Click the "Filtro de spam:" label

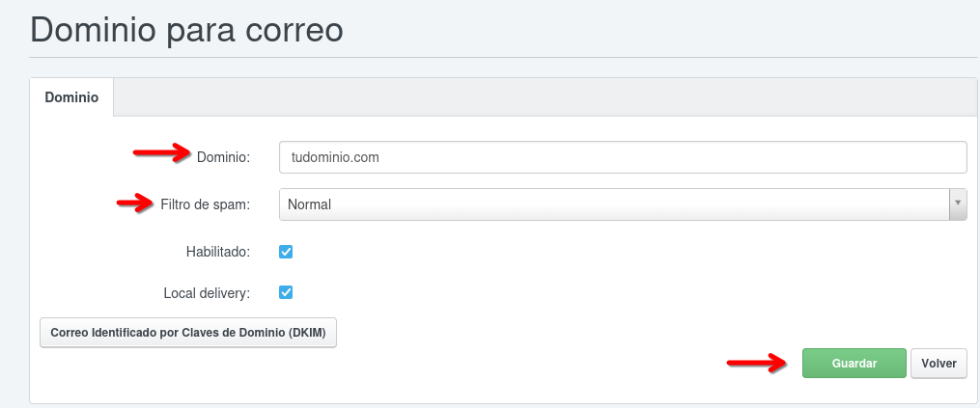coord(206,204)
